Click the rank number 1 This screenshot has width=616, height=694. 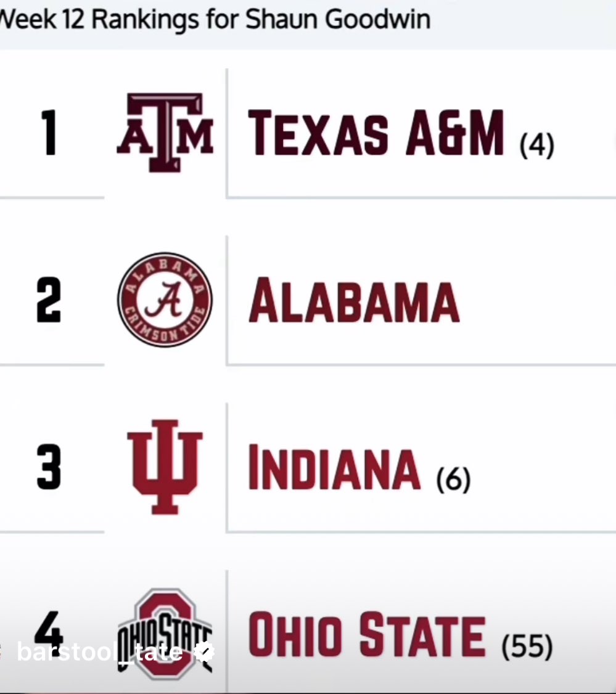point(49,133)
